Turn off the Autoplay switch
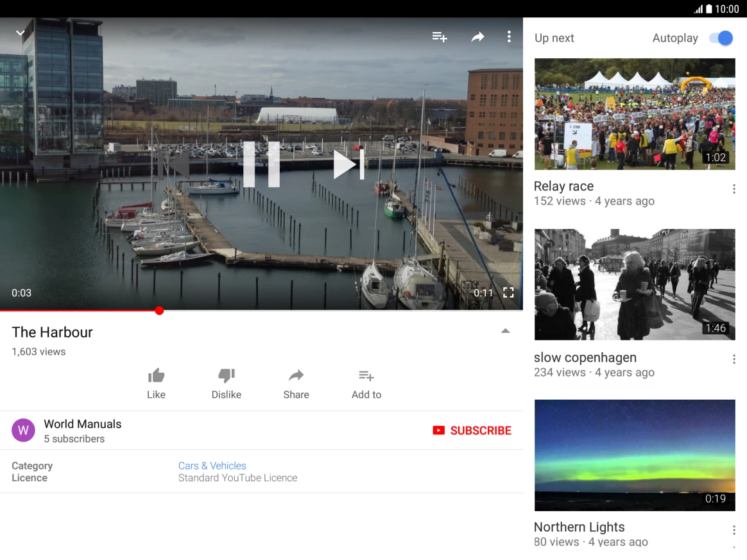 (721, 38)
